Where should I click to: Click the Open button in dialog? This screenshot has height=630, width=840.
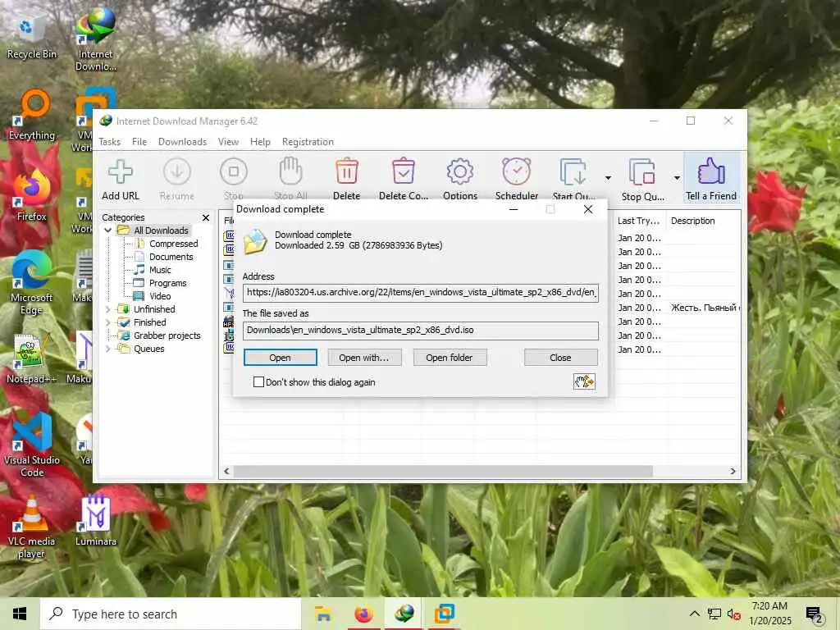(281, 358)
